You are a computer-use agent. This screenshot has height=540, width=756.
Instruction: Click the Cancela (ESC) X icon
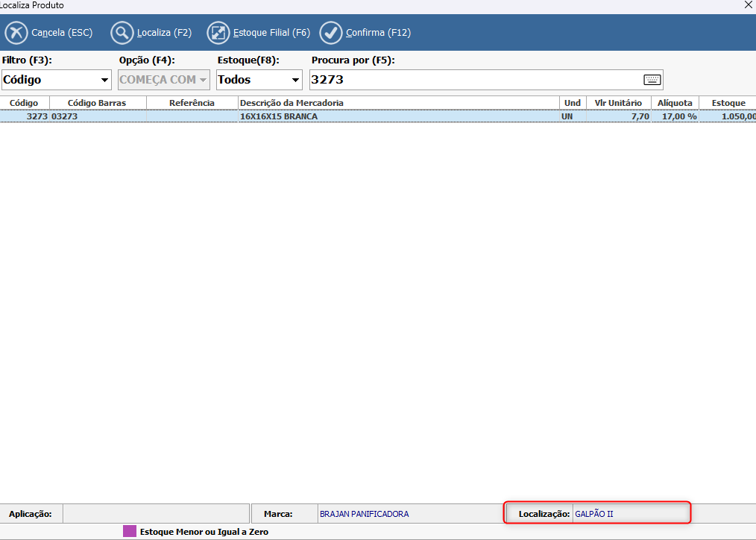[x=16, y=33]
